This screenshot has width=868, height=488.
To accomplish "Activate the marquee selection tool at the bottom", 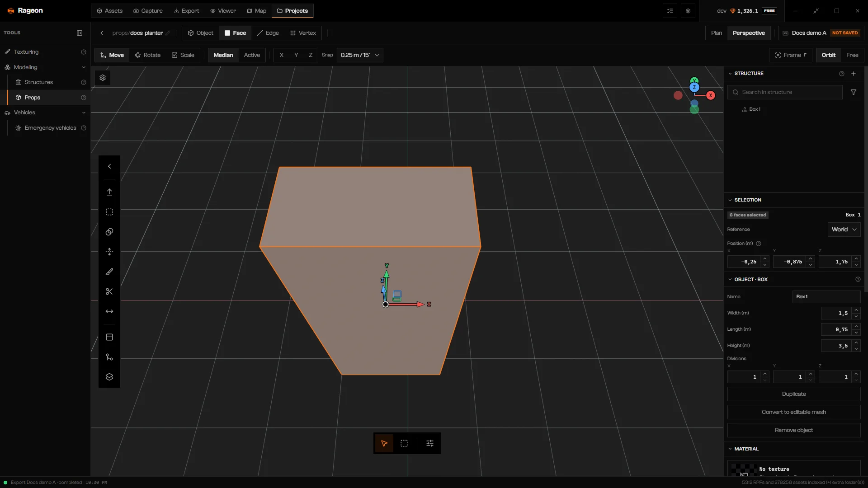I will click(x=404, y=443).
